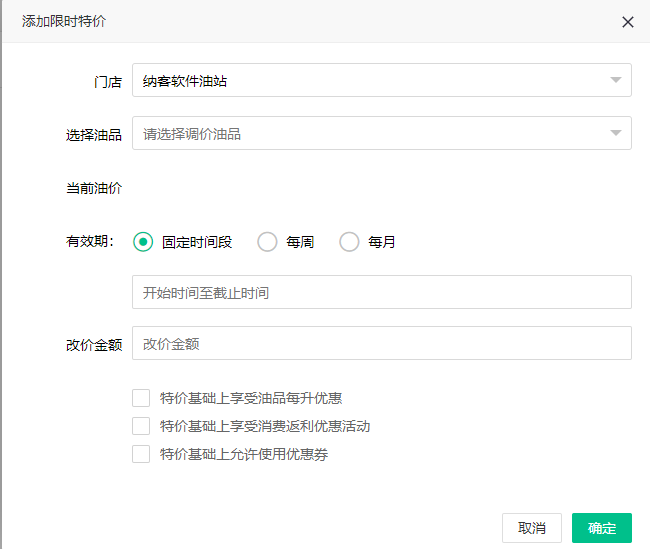The height and width of the screenshot is (549, 650).
Task: Click the 当前油价 label
Action: tap(94, 188)
